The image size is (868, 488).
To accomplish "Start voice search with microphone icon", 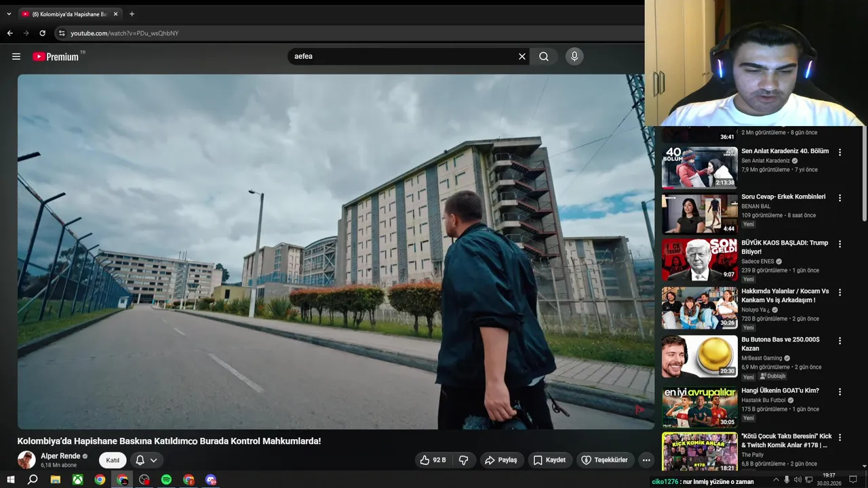I will tap(574, 56).
